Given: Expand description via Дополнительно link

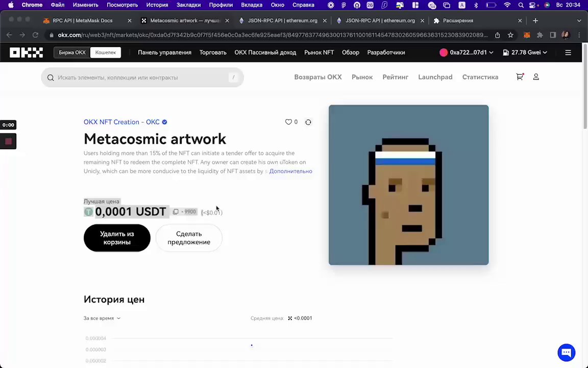Looking at the screenshot, I should (290, 171).
